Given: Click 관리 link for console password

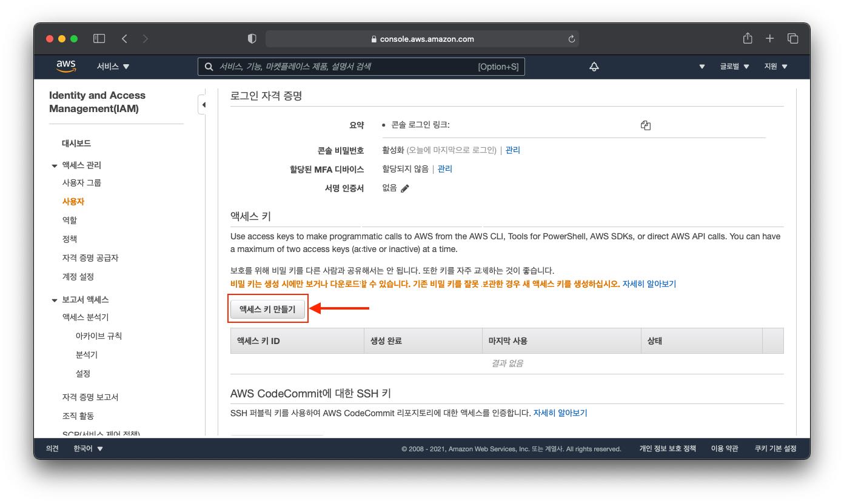Looking at the screenshot, I should (513, 150).
